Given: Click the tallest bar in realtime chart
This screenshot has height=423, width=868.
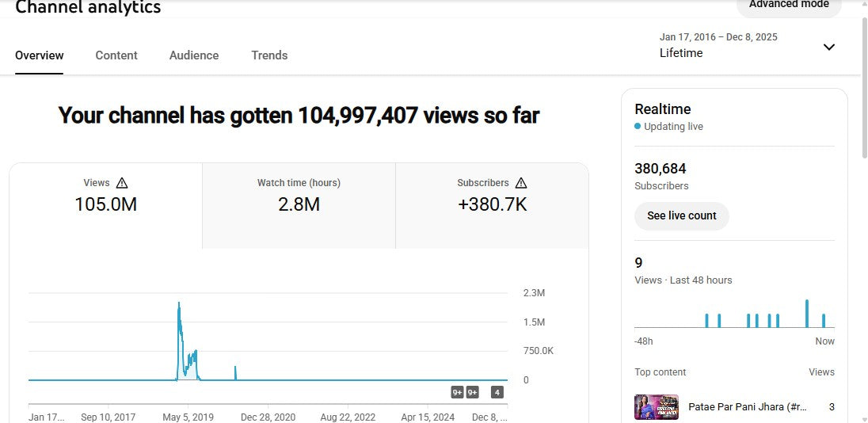Looking at the screenshot, I should [806, 313].
